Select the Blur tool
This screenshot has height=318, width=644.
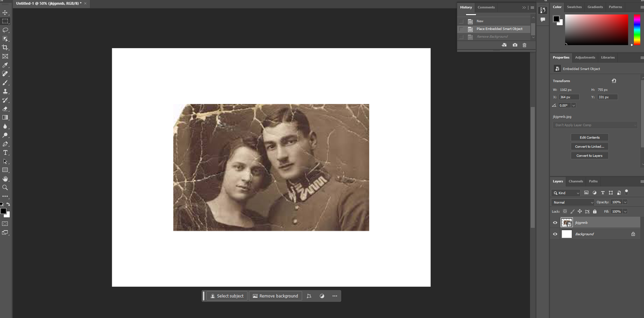5,127
